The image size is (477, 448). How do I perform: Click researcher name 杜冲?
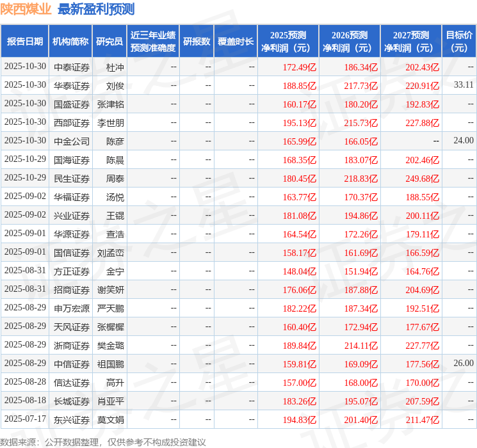[x=115, y=67]
